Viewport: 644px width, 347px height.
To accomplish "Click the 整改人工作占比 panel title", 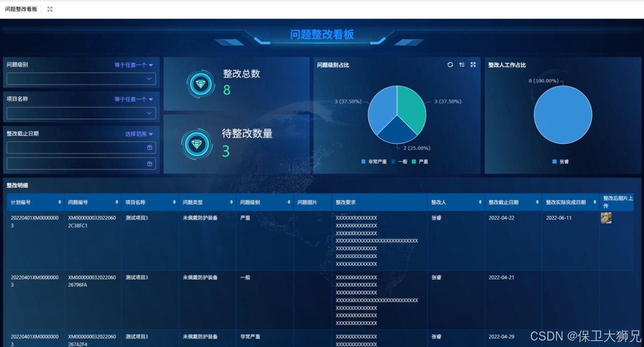I will 507,65.
